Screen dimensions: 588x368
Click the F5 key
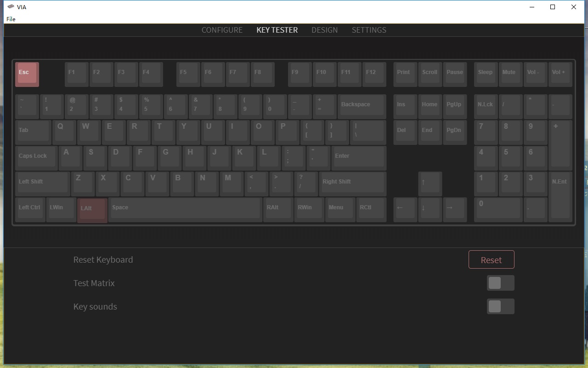click(x=188, y=75)
